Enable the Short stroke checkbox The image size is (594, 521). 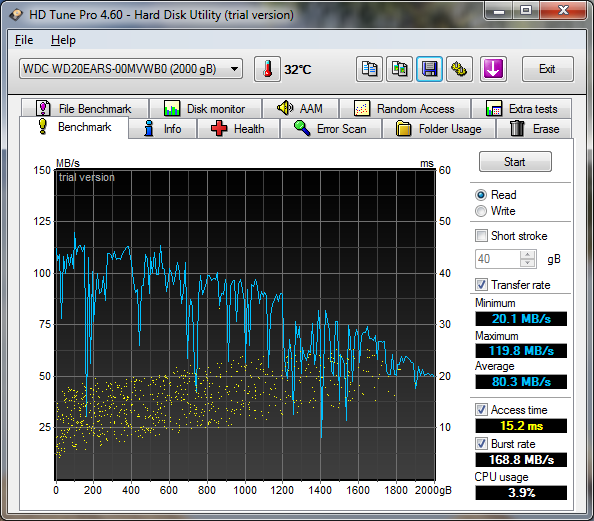[481, 236]
